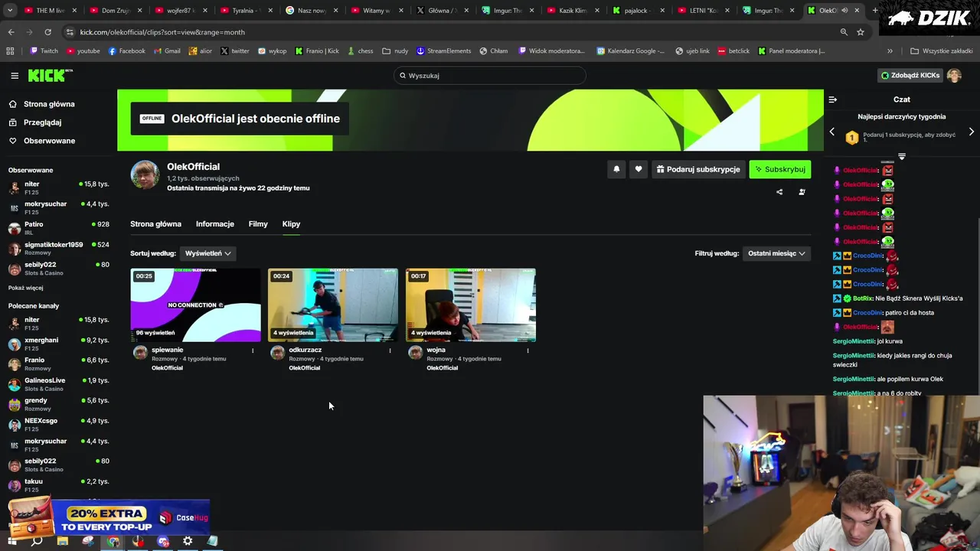
Task: Open Obserwowane in sidebar
Action: (42, 141)
